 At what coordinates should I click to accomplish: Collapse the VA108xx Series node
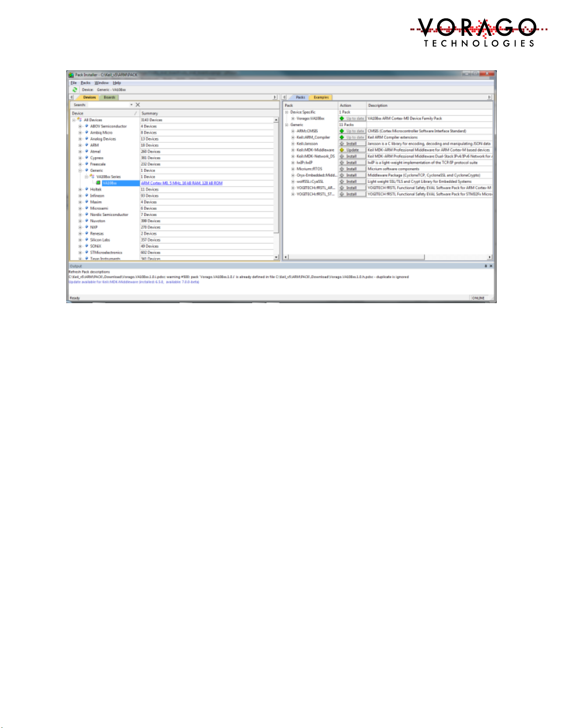pos(86,177)
